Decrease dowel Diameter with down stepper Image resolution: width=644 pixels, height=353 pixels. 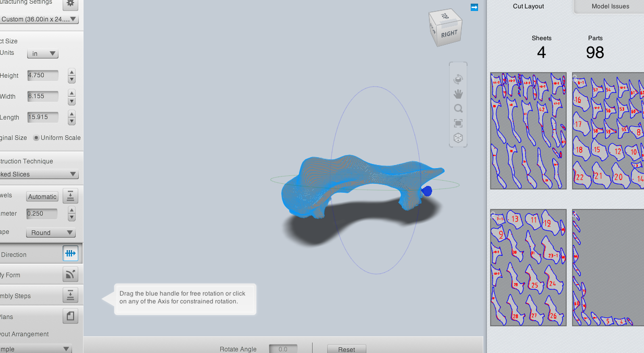[x=72, y=217]
